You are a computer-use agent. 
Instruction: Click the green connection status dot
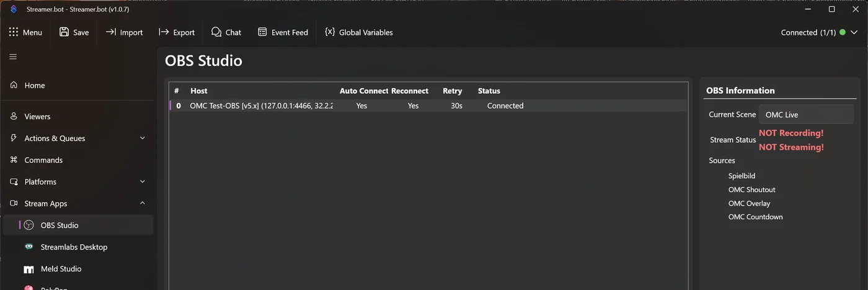point(843,32)
